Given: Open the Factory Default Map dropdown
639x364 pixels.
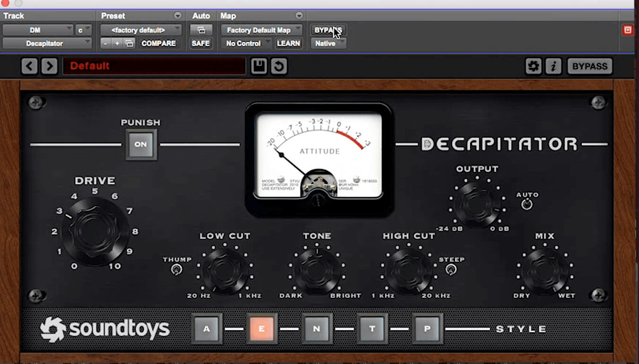Looking at the screenshot, I should (x=262, y=30).
